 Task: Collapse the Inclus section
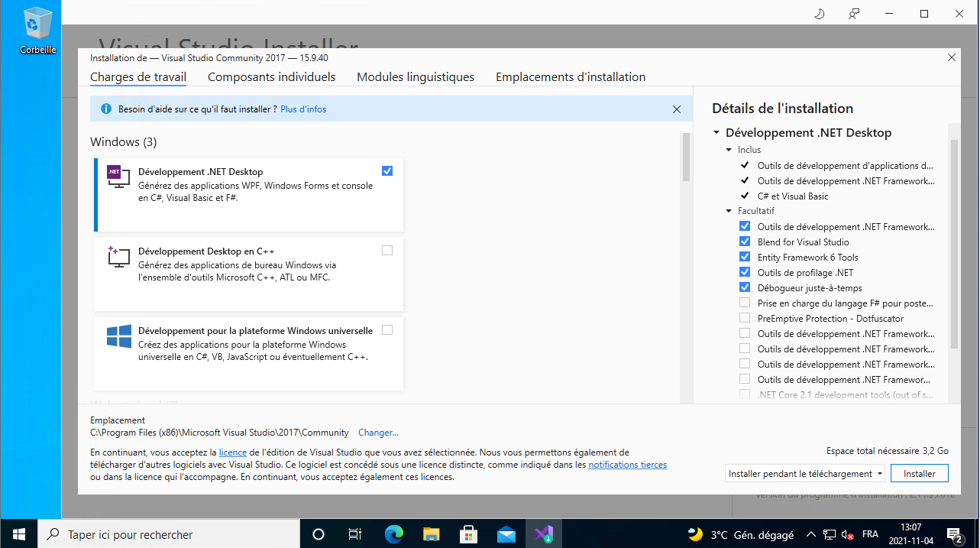click(x=729, y=151)
